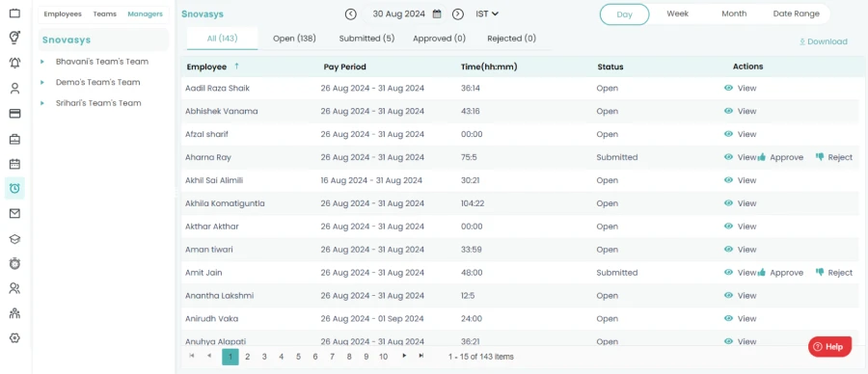The image size is (868, 374).
Task: Click the 30 Aug 2024 date field
Action: pos(399,13)
